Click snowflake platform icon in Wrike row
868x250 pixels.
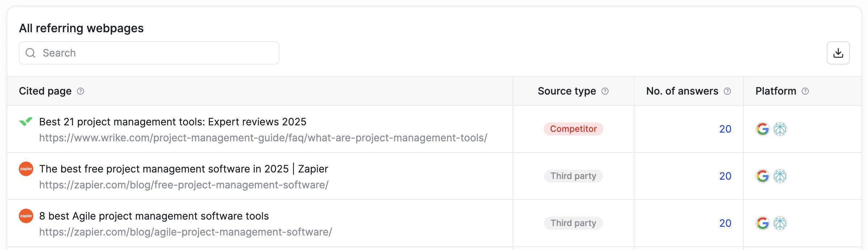tap(780, 129)
